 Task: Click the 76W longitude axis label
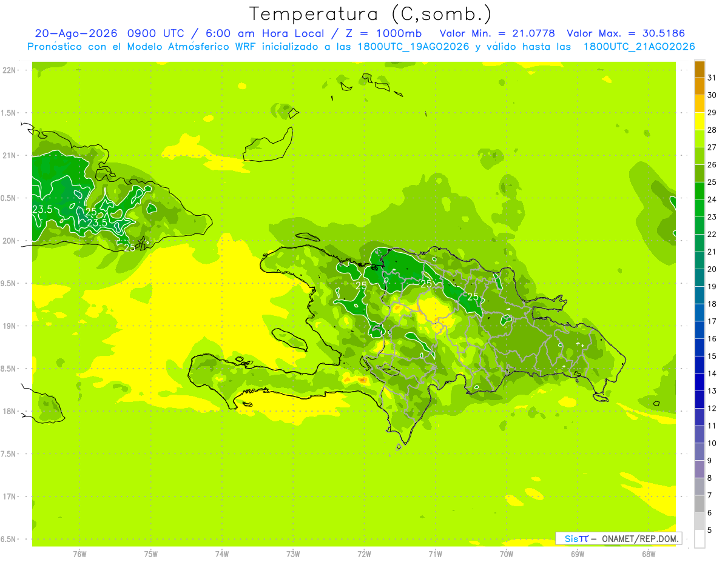click(x=79, y=554)
